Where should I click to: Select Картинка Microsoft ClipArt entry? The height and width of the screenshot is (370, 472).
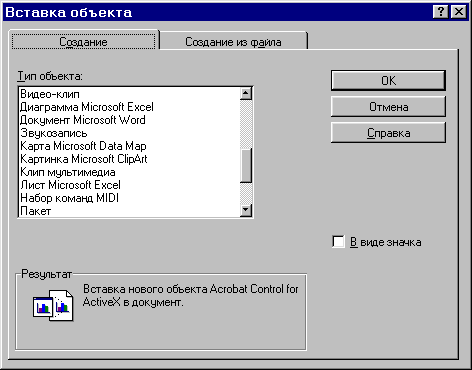pos(129,159)
